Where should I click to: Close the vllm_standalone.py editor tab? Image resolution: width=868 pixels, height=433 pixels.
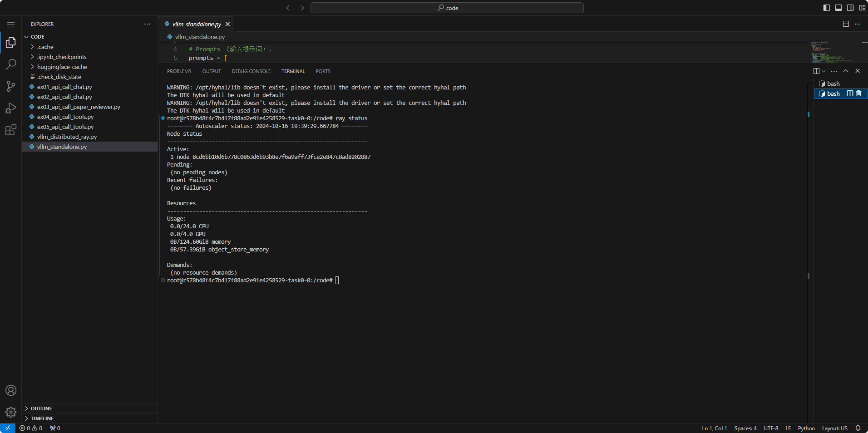pyautogui.click(x=227, y=24)
